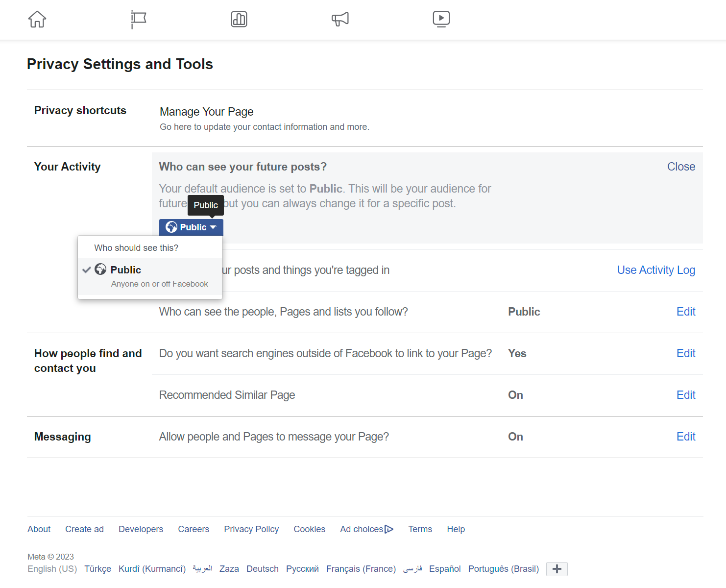The width and height of the screenshot is (726, 588).
Task: Go to the Home icon
Action: (x=37, y=20)
